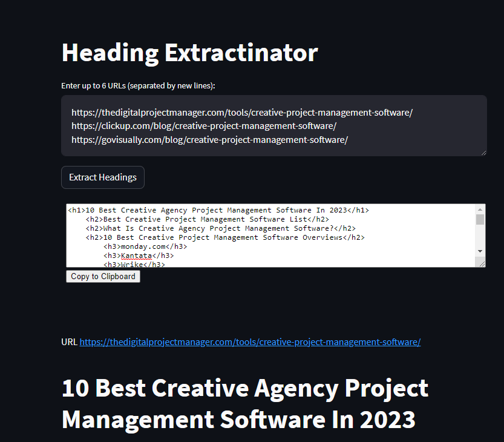Click the resize handle of the URL textarea
The image size is (504, 442).
click(x=483, y=151)
